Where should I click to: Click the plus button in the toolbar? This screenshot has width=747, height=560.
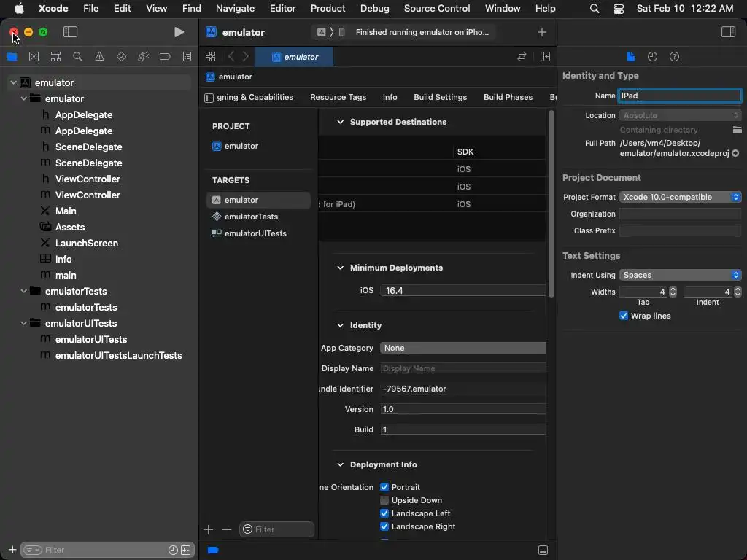[542, 32]
